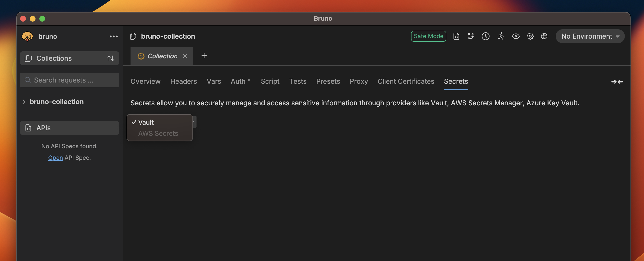644x261 pixels.
Task: Switch to the Proxy tab
Action: click(359, 81)
